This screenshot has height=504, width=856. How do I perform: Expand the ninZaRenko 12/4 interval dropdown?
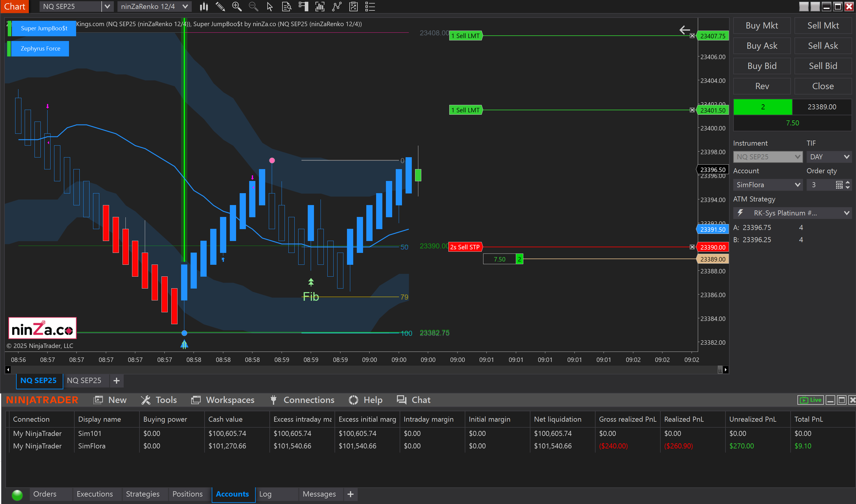coord(185,7)
